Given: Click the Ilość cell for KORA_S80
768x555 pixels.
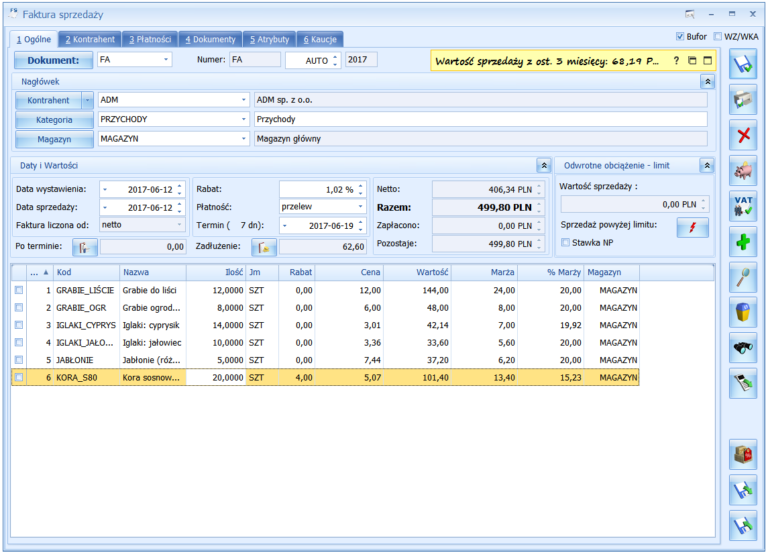Looking at the screenshot, I should click(x=216, y=378).
